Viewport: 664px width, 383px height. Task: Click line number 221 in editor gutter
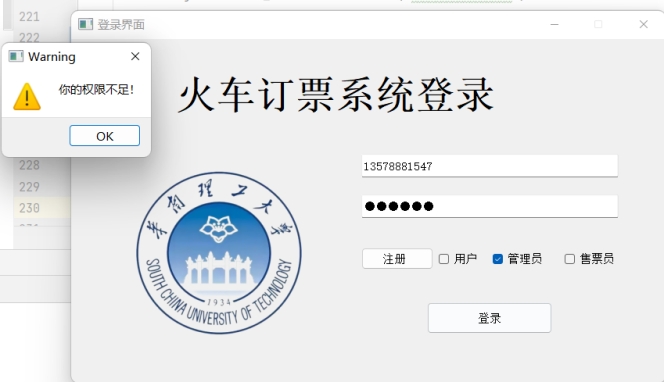tap(29, 17)
